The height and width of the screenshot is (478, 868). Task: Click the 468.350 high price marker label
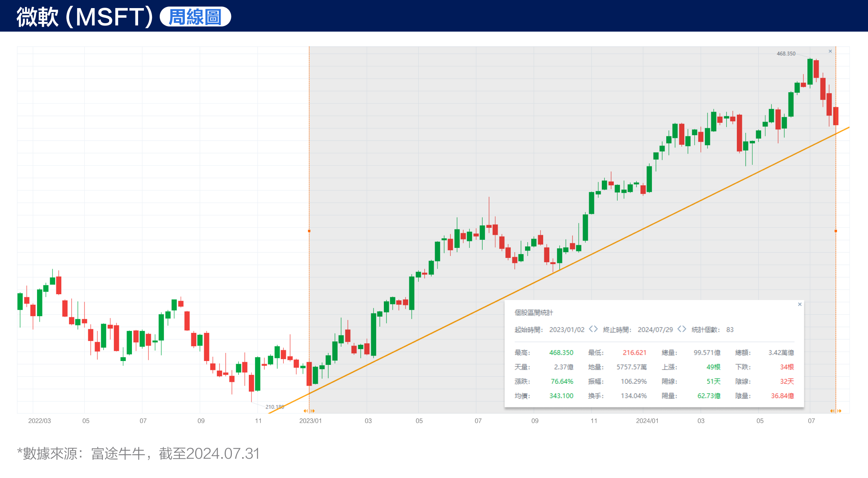[x=787, y=54]
